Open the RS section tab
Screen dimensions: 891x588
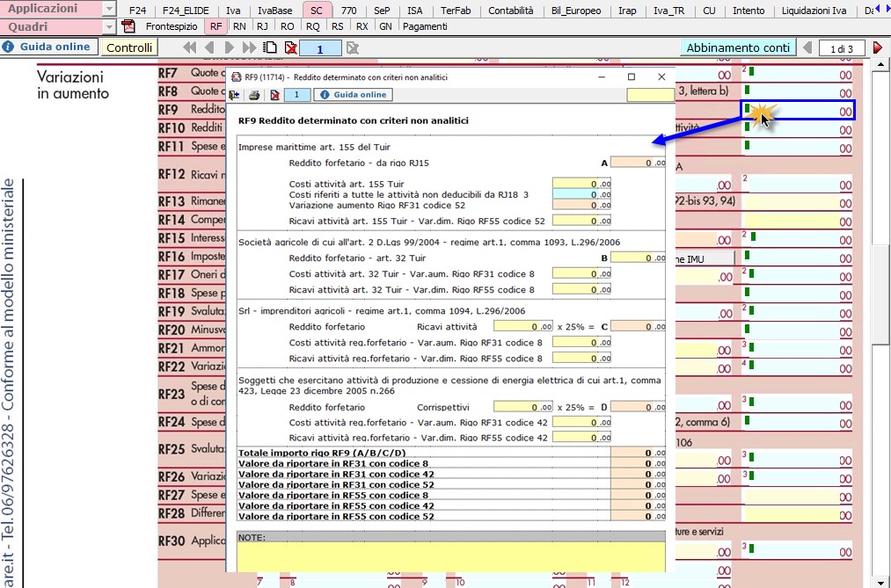coord(337,26)
